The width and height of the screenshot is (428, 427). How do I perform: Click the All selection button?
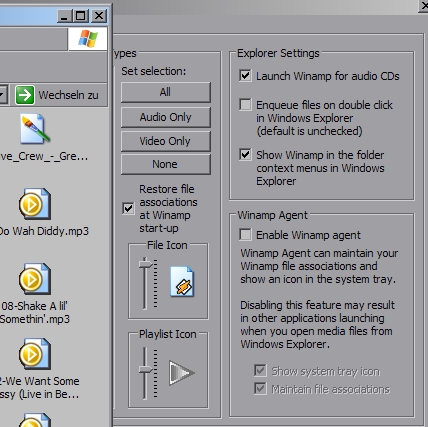[x=166, y=92]
